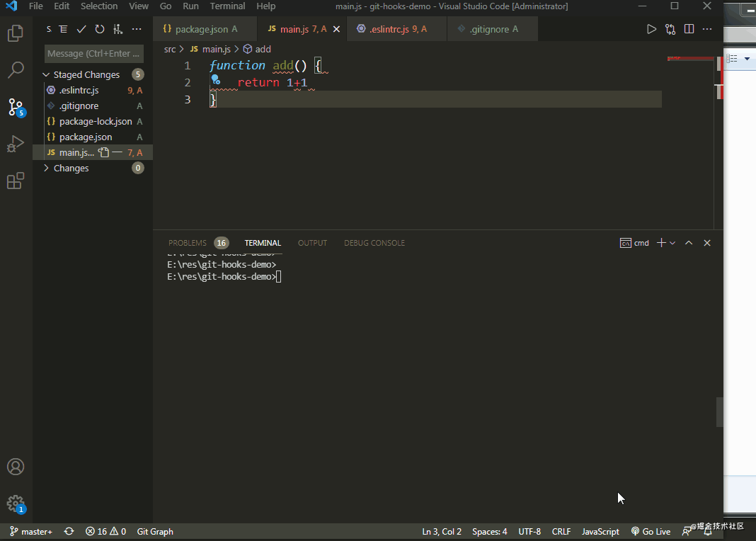
Task: Commit staged changes with the checkmark icon
Action: click(81, 29)
